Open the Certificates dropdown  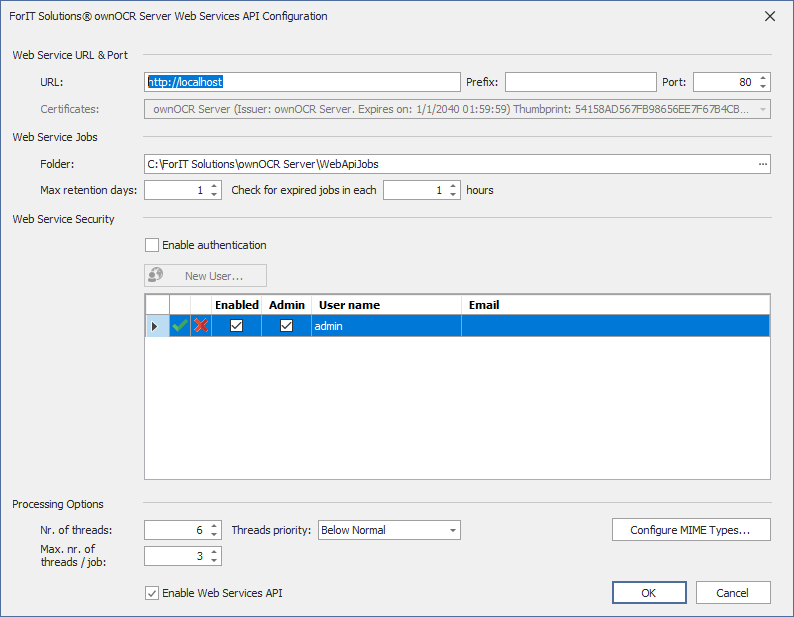tap(763, 109)
